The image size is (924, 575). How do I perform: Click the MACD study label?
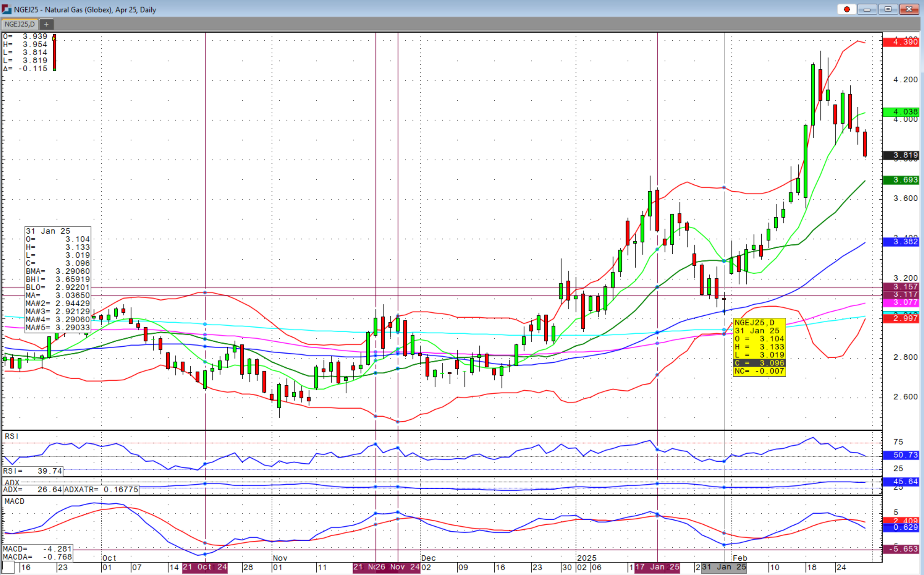pyautogui.click(x=14, y=501)
